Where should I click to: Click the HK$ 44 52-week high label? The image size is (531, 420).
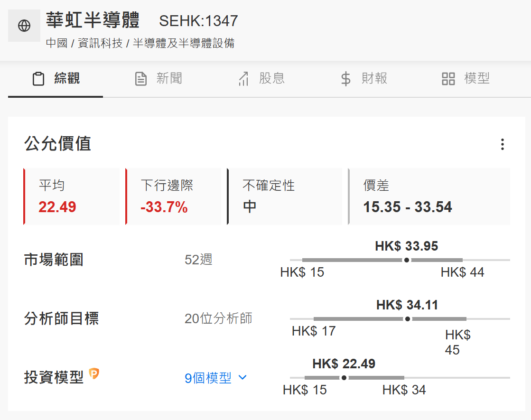(463, 272)
